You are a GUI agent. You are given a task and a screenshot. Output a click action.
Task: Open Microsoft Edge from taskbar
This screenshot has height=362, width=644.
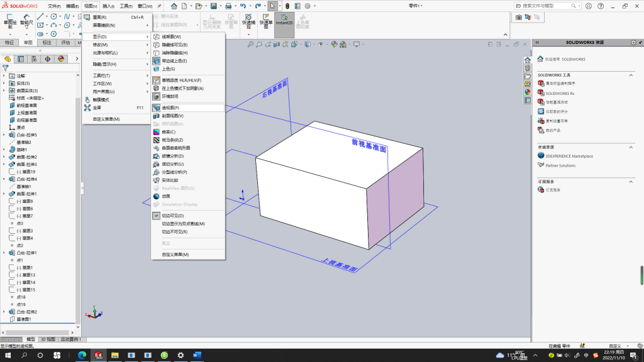[82, 355]
